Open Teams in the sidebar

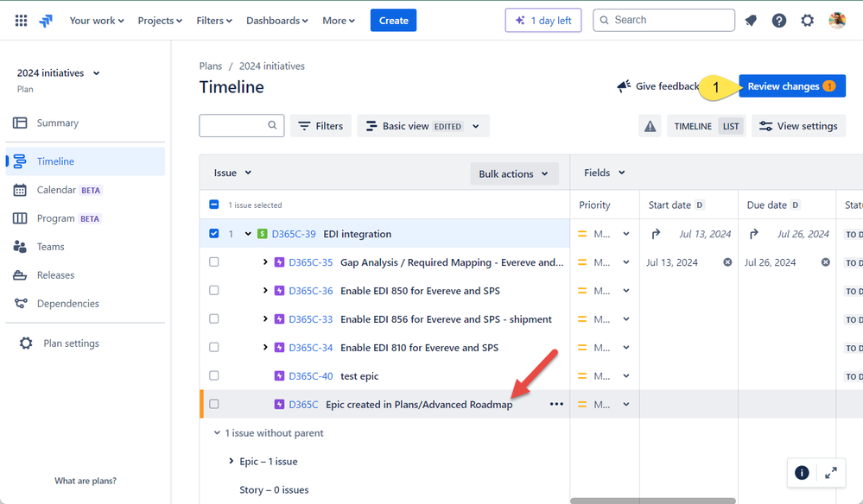coord(86,247)
